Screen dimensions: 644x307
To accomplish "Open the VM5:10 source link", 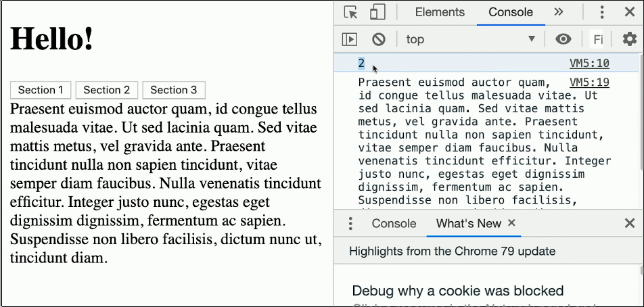I will 589,63.
